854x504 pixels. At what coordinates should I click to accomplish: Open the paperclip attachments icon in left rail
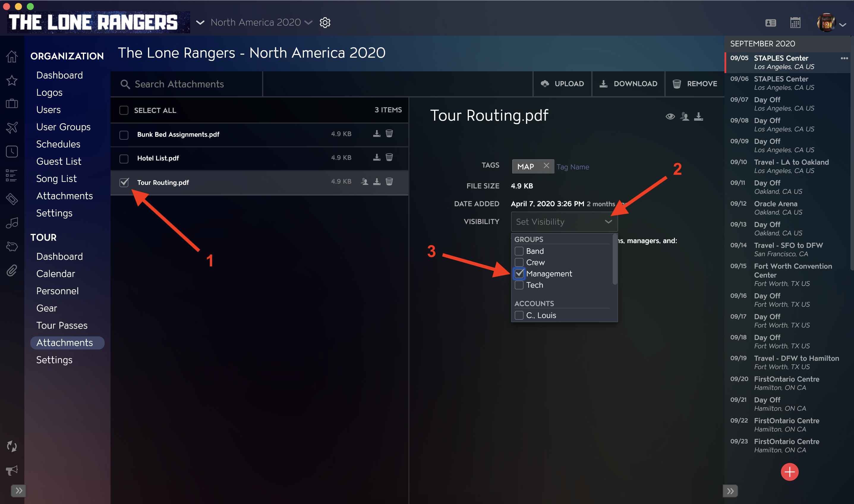(x=12, y=271)
